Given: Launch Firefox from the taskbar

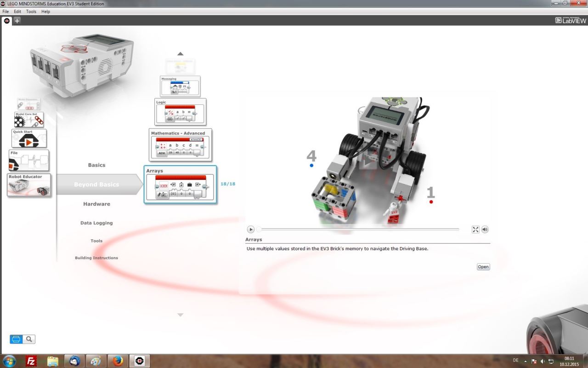Looking at the screenshot, I should [x=118, y=361].
